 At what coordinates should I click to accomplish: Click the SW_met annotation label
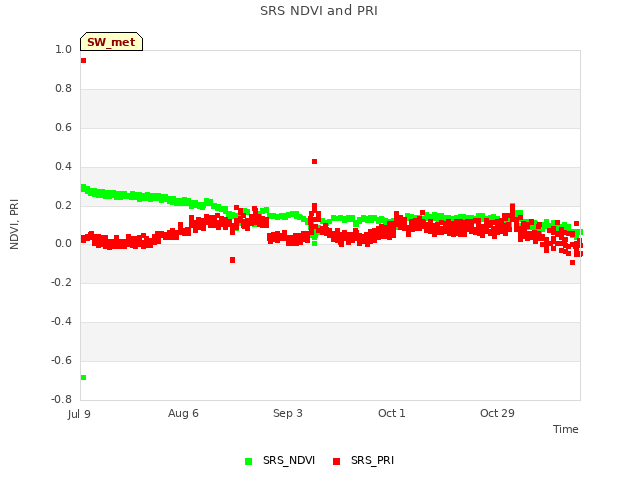click(111, 42)
